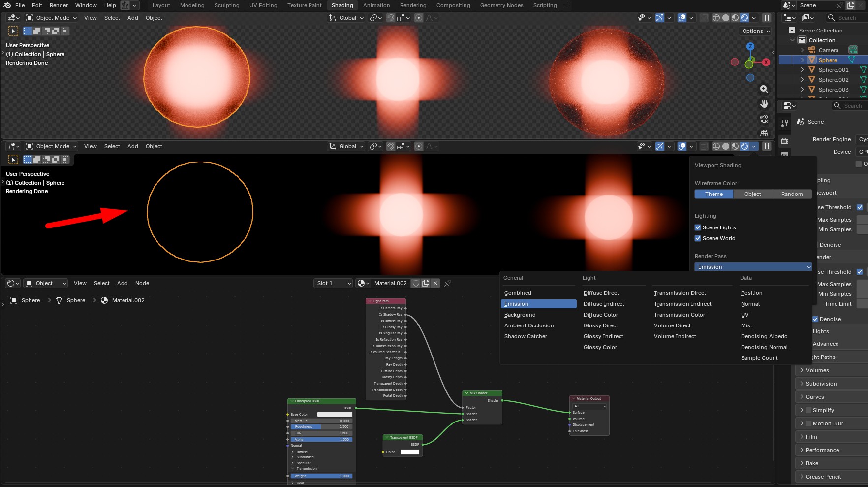This screenshot has width=868, height=487.
Task: Click the X axis on navigation gizmo
Action: coord(766,62)
